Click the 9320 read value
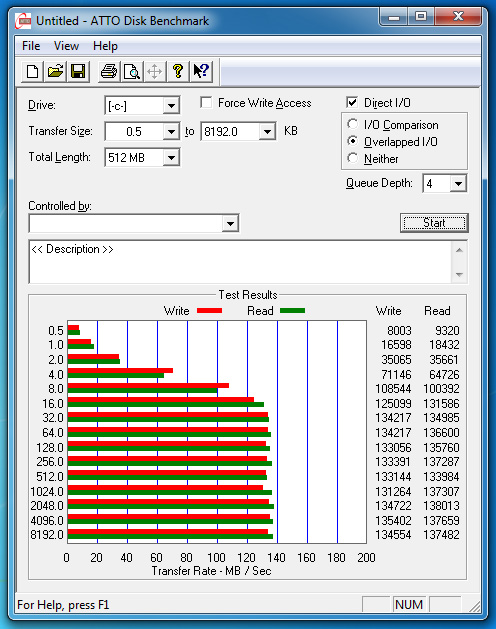This screenshot has height=629, width=496. tap(447, 331)
